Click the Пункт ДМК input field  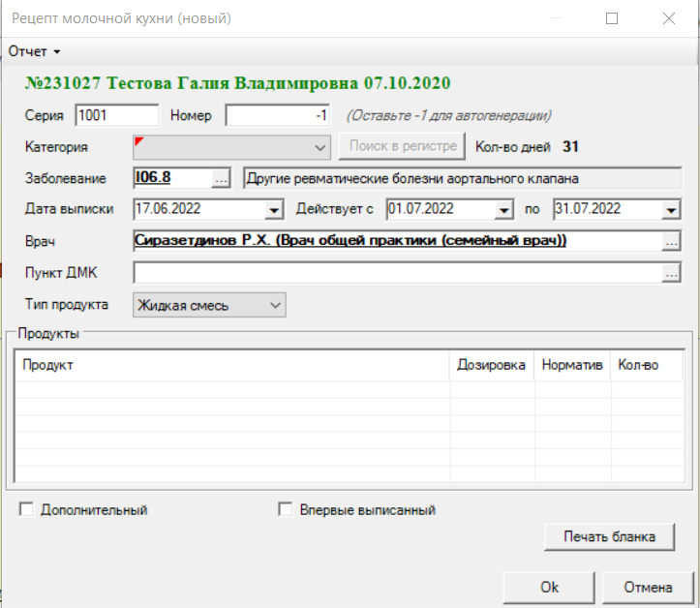pos(397,272)
